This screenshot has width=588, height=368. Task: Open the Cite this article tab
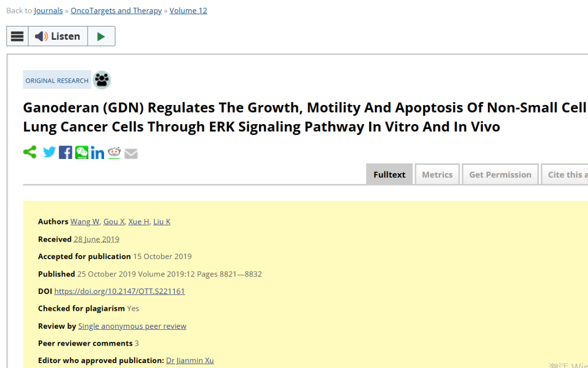click(565, 174)
